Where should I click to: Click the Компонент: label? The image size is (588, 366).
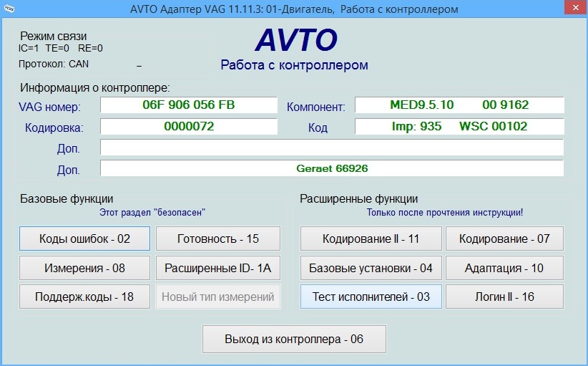pos(316,107)
